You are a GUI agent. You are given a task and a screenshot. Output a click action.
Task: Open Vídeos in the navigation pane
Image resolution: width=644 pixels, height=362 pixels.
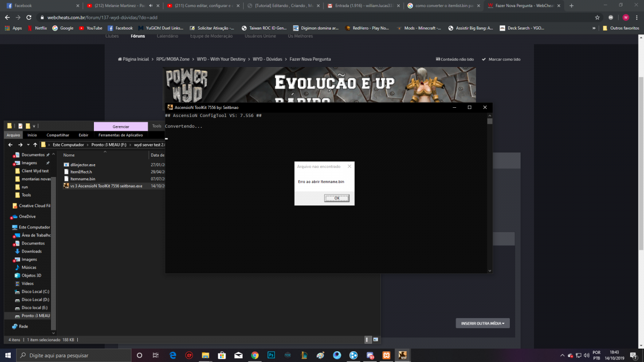pyautogui.click(x=27, y=284)
